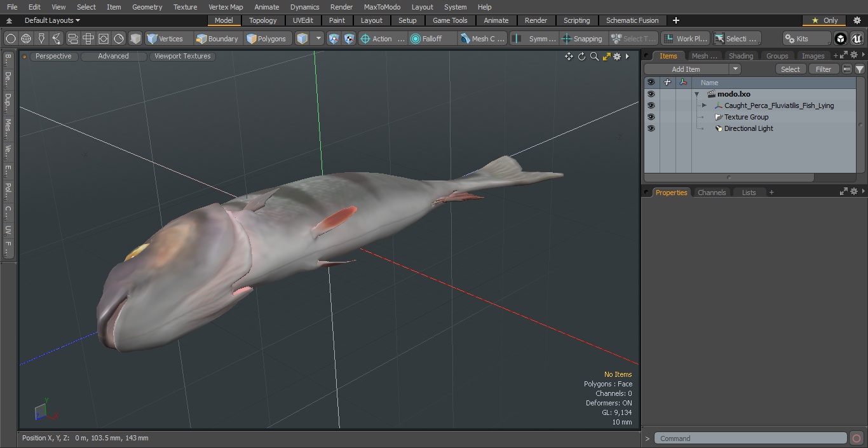Click the Filter button in Items panel
Screen dimensions: 868x448
click(824, 69)
